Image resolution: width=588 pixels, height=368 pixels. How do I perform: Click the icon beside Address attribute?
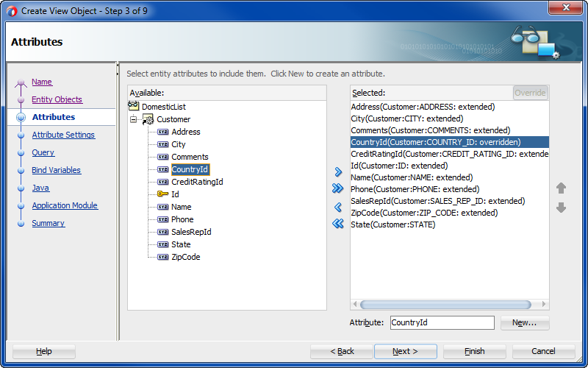(x=162, y=132)
